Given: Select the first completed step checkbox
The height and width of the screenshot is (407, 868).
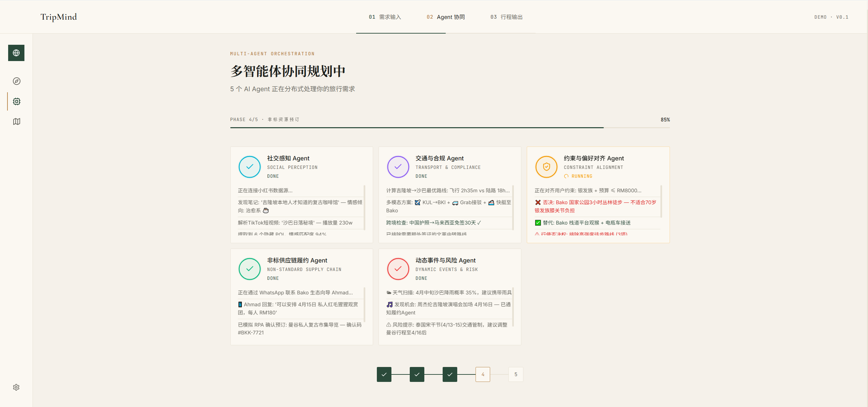Looking at the screenshot, I should (x=384, y=374).
